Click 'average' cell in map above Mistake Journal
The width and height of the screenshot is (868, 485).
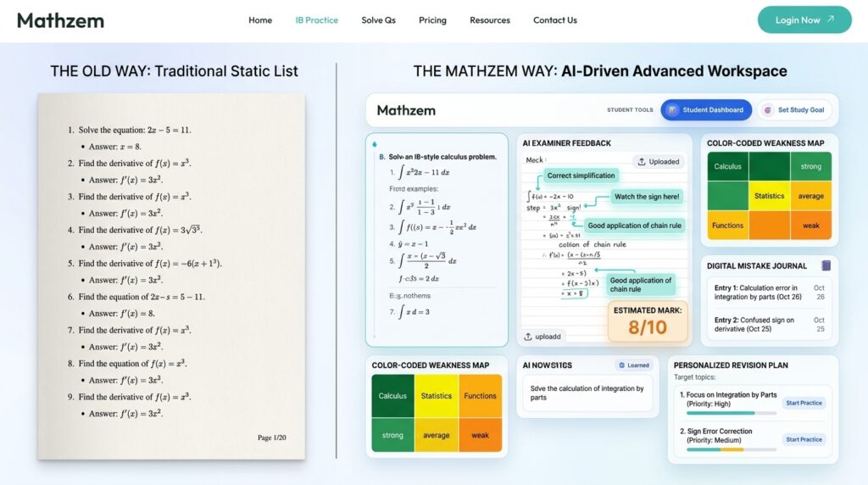pos(811,196)
